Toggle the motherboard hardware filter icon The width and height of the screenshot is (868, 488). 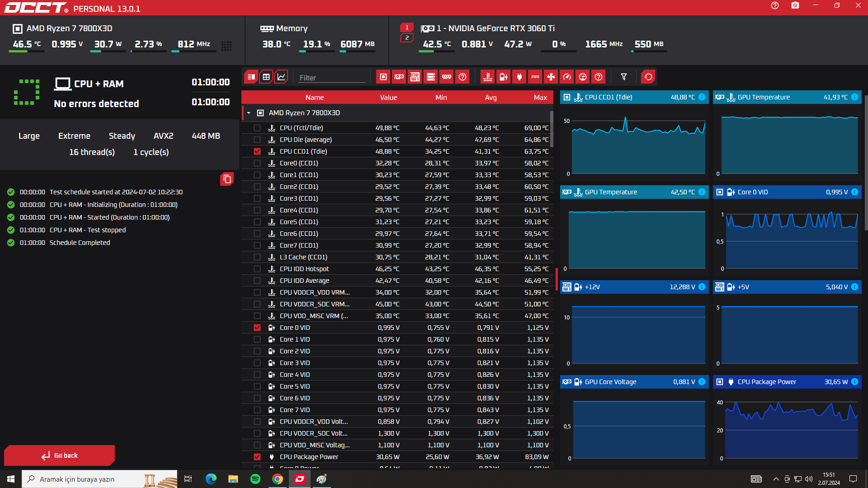pos(415,77)
